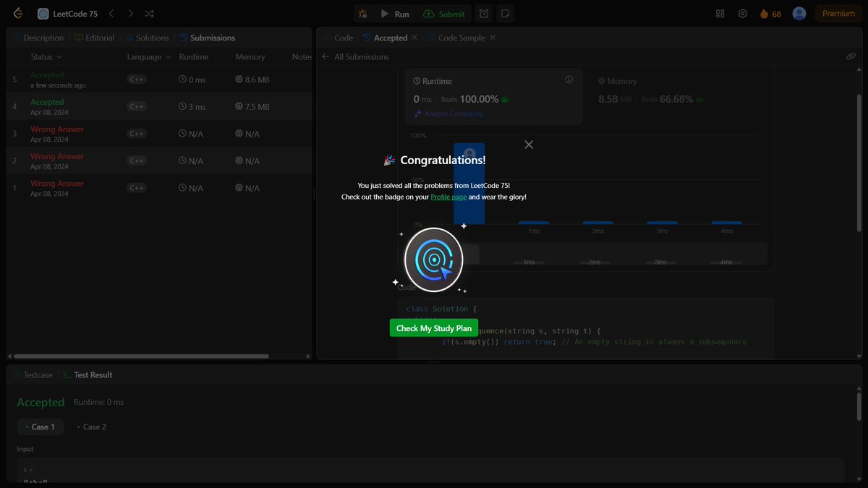868x488 pixels.
Task: Switch to the Testcase tab
Action: tap(33, 375)
